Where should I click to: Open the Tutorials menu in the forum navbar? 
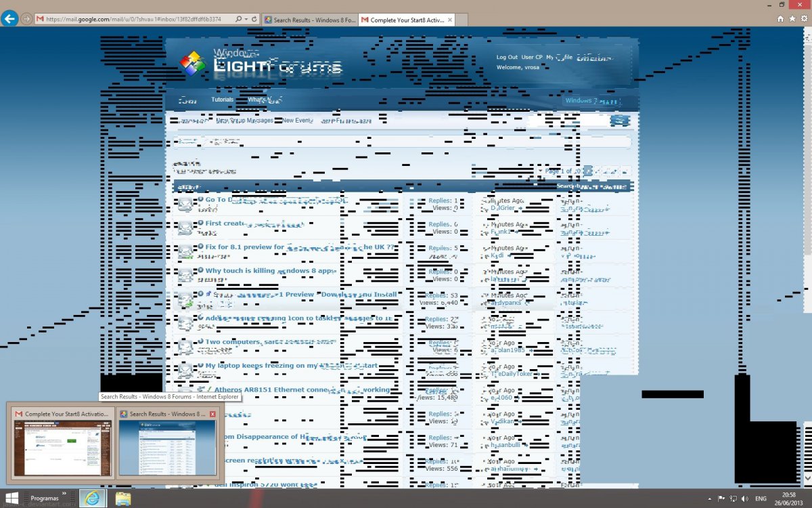(x=223, y=100)
